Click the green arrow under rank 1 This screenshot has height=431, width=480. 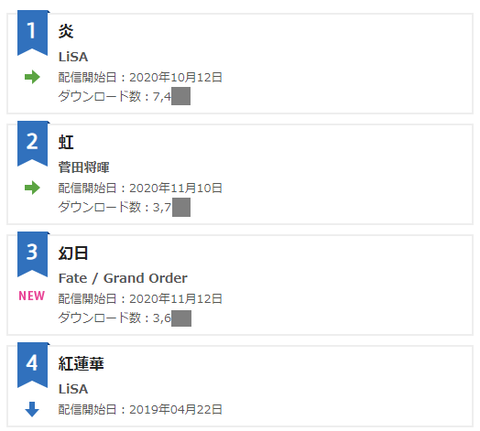coord(32,77)
